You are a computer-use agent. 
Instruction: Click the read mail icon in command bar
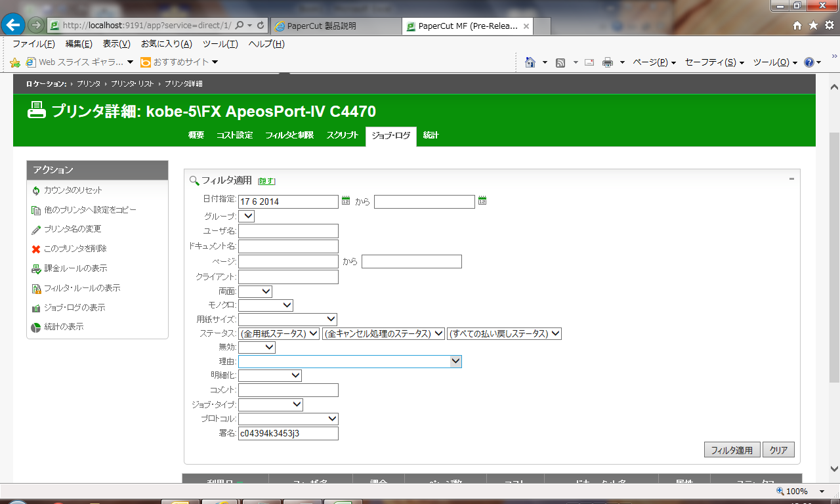[589, 62]
